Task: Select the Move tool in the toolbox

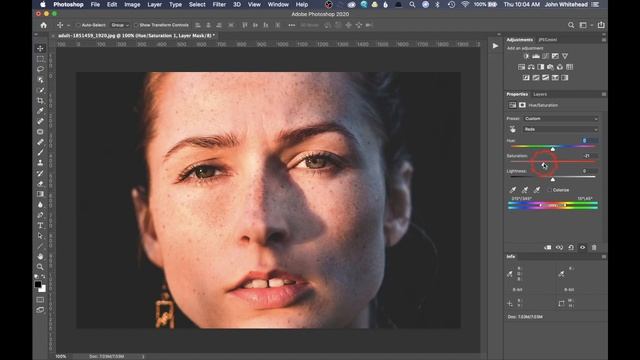Action: 40,49
